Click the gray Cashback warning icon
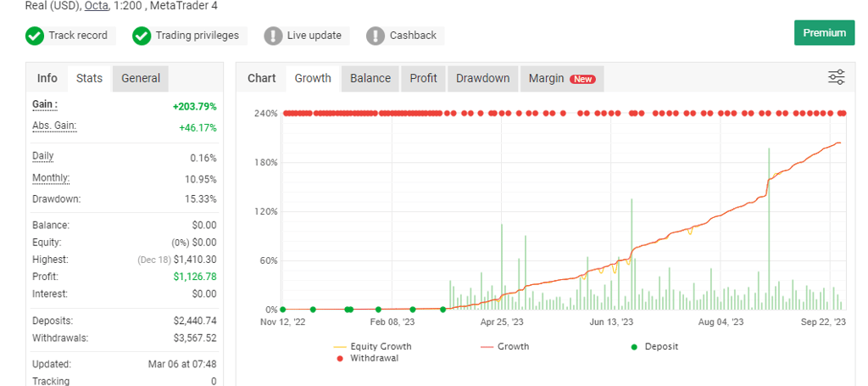 pos(376,36)
